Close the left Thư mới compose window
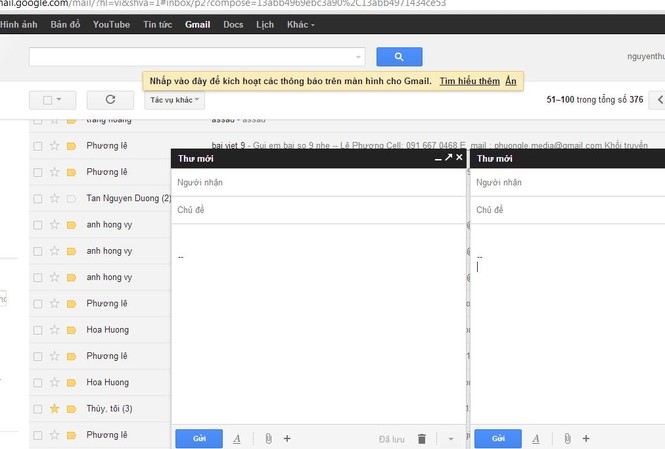This screenshot has width=665, height=449. [x=459, y=157]
